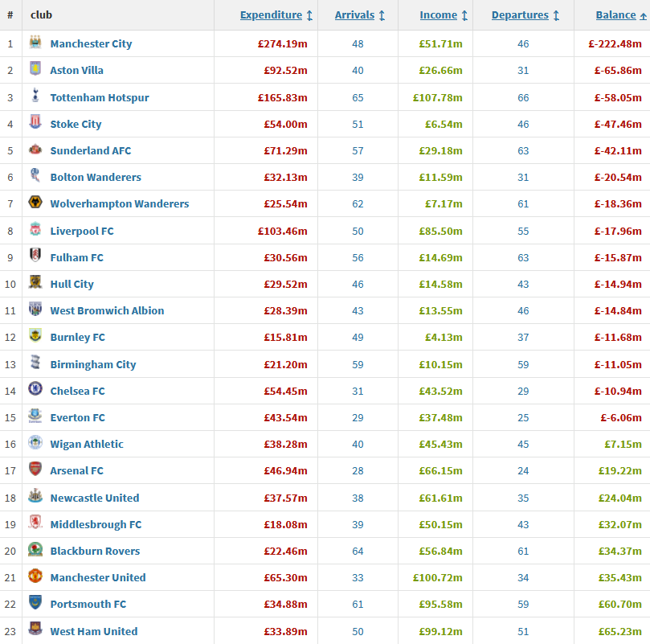Click Tottenham's 65 arrivals number
This screenshot has height=644, width=650.
coord(358,97)
